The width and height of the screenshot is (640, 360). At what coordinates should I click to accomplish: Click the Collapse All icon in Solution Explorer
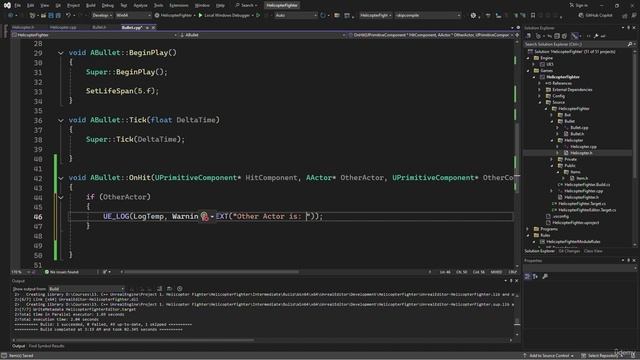(557, 36)
